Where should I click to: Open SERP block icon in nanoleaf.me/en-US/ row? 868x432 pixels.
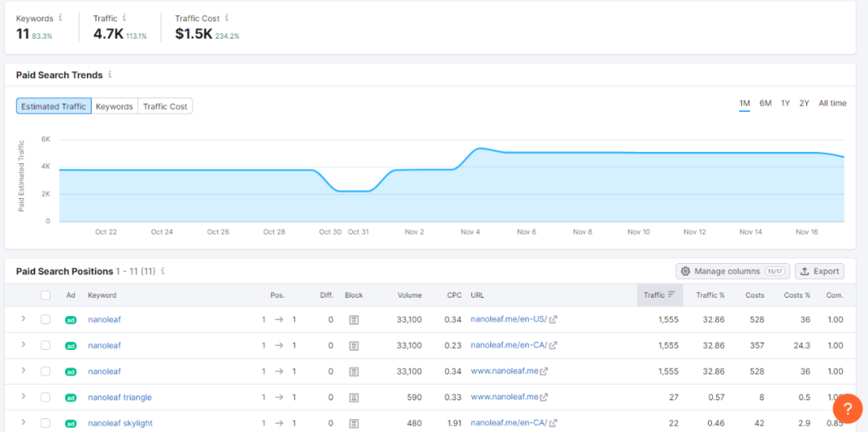click(354, 319)
